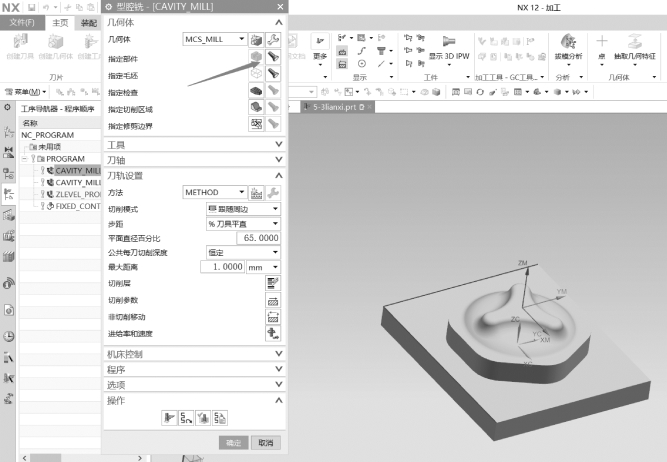Image resolution: width=667 pixels, height=462 pixels.
Task: Click the 指定修剪边界 icon
Action: (x=256, y=125)
